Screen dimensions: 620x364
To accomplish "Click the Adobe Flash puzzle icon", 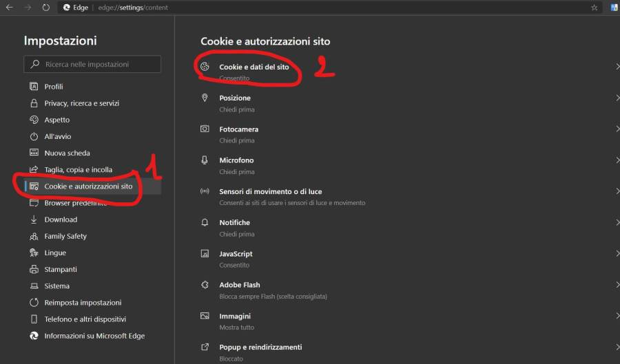I will click(205, 285).
